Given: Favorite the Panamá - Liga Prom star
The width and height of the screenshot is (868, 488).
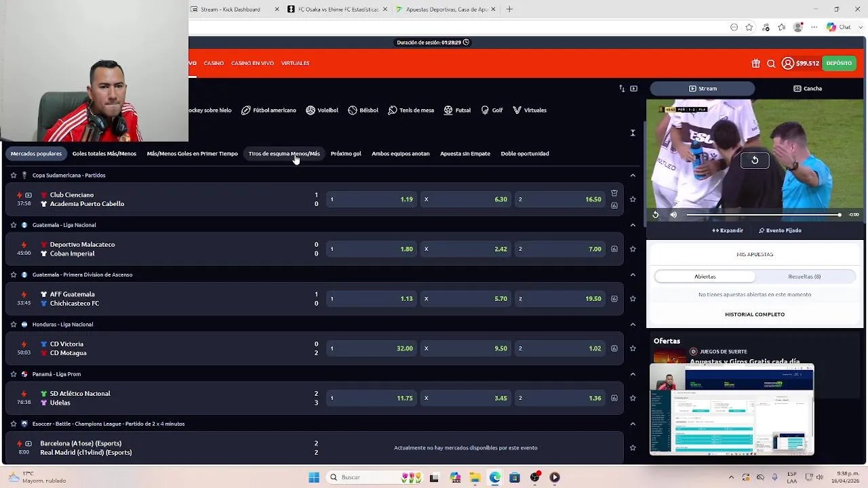Looking at the screenshot, I should (14, 374).
